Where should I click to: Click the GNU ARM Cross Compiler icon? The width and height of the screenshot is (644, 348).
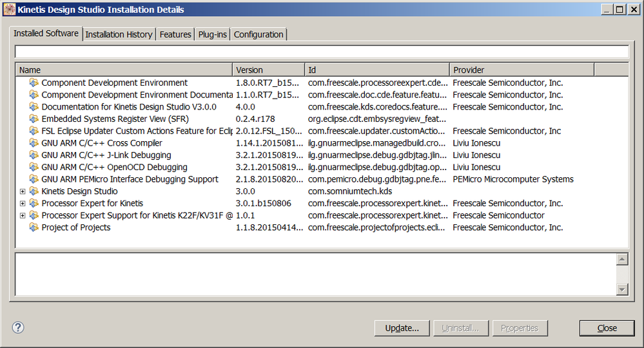click(34, 143)
